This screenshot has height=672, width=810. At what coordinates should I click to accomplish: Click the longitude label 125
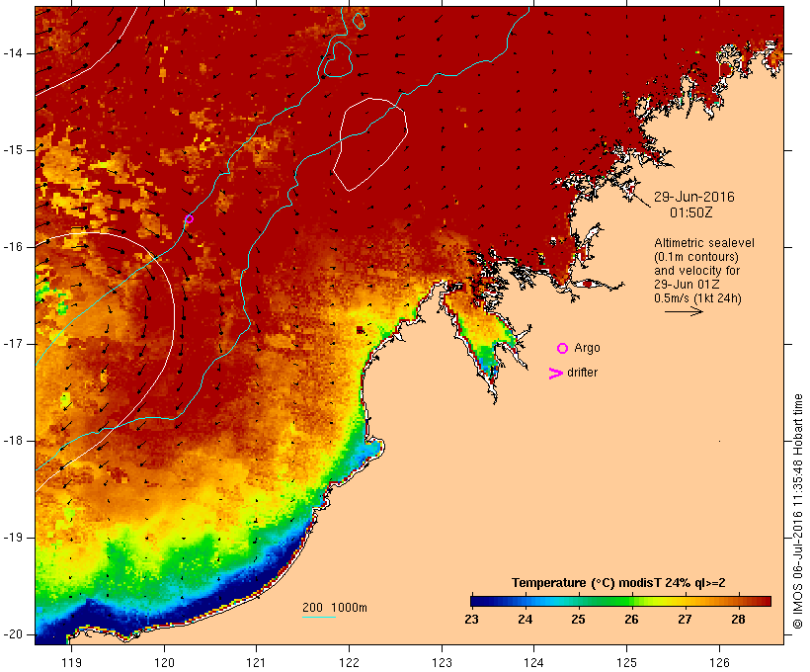pyautogui.click(x=626, y=663)
